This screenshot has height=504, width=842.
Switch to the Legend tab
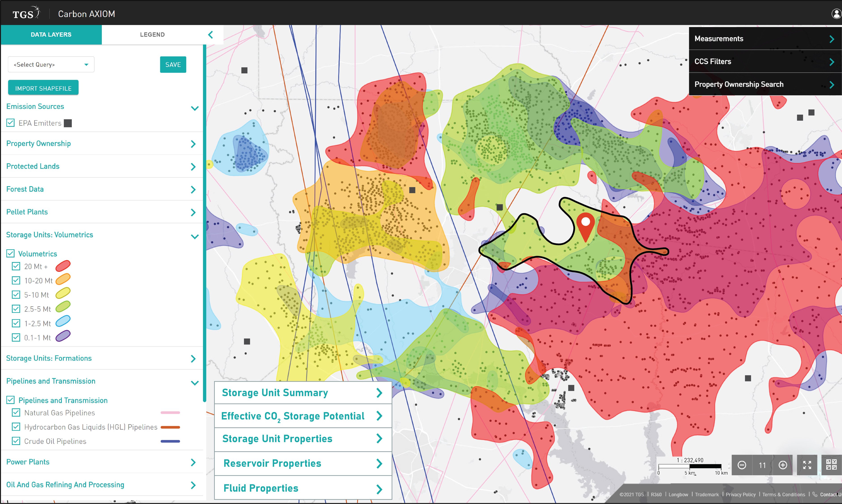pyautogui.click(x=152, y=35)
